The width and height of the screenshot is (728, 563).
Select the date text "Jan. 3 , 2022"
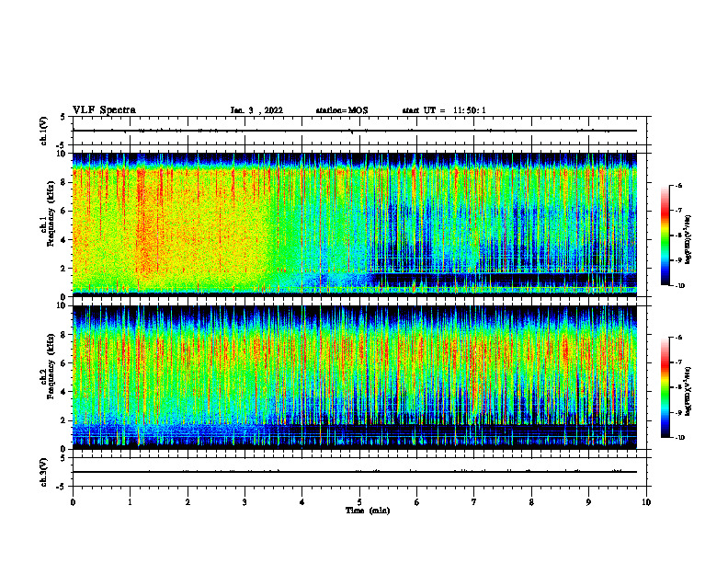point(256,110)
